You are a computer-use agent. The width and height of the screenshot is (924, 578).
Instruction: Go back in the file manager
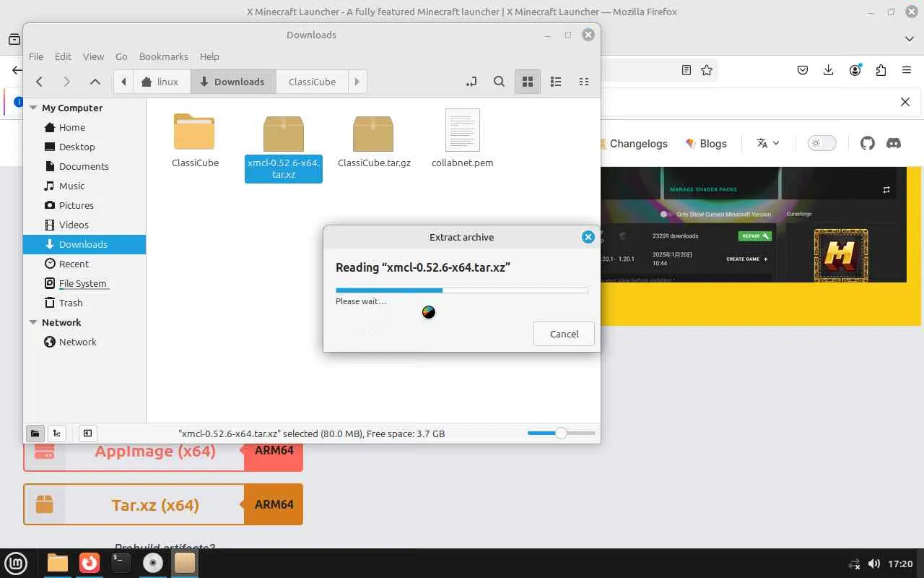[40, 82]
